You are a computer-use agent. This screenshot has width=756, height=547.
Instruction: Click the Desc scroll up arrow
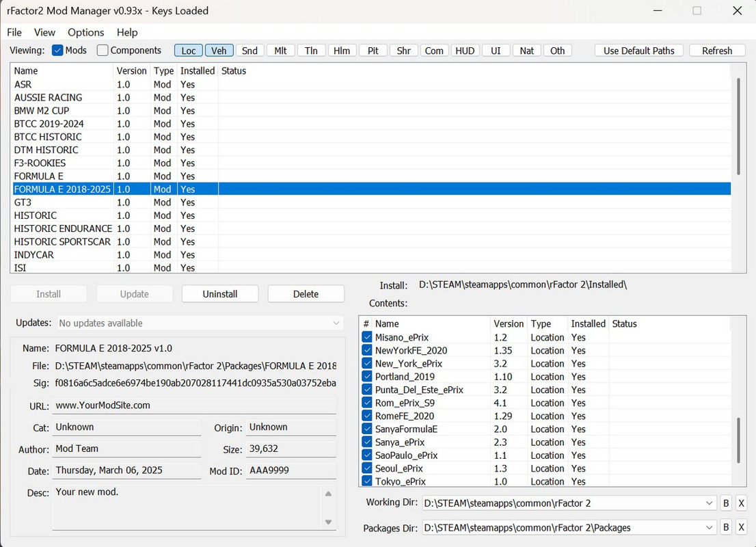pyautogui.click(x=328, y=494)
